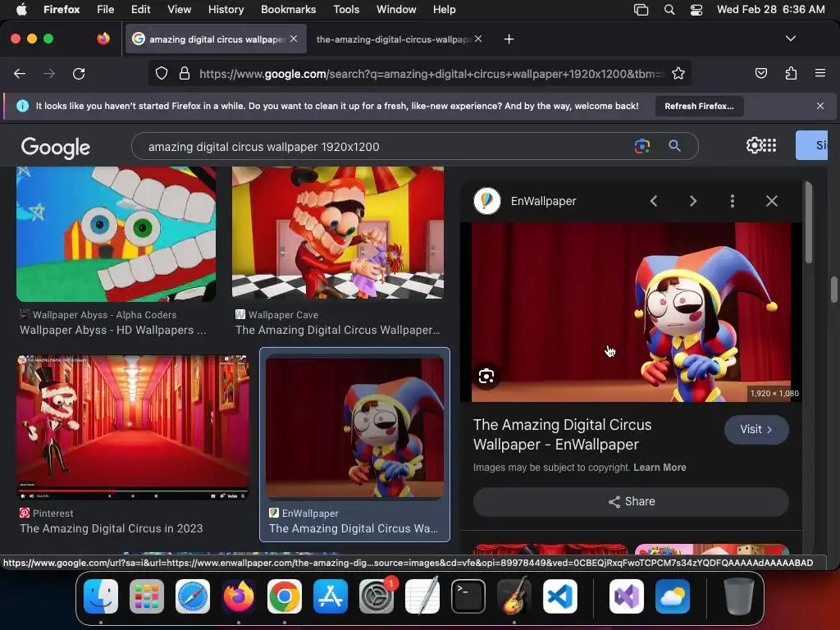
Task: Open Google quick settings gear
Action: 754,145
